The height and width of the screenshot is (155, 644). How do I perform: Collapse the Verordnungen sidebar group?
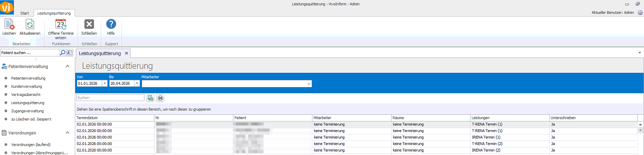pyautogui.click(x=67, y=133)
